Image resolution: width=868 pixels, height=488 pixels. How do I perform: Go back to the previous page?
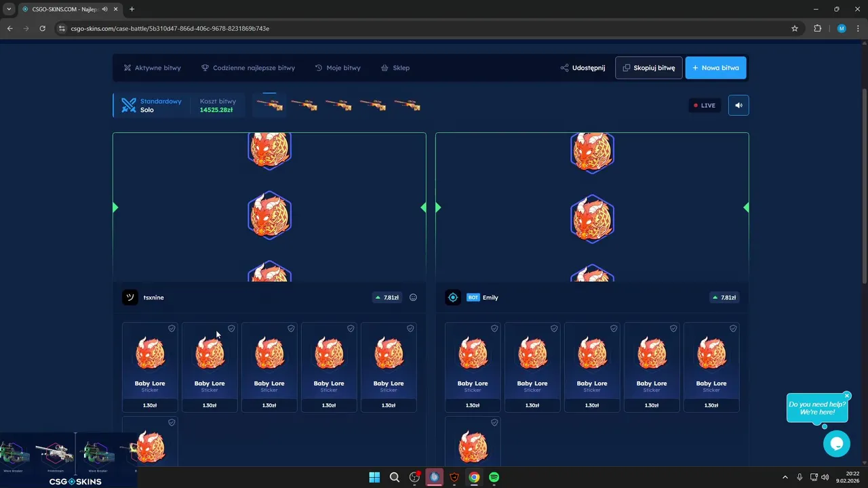[9, 28]
